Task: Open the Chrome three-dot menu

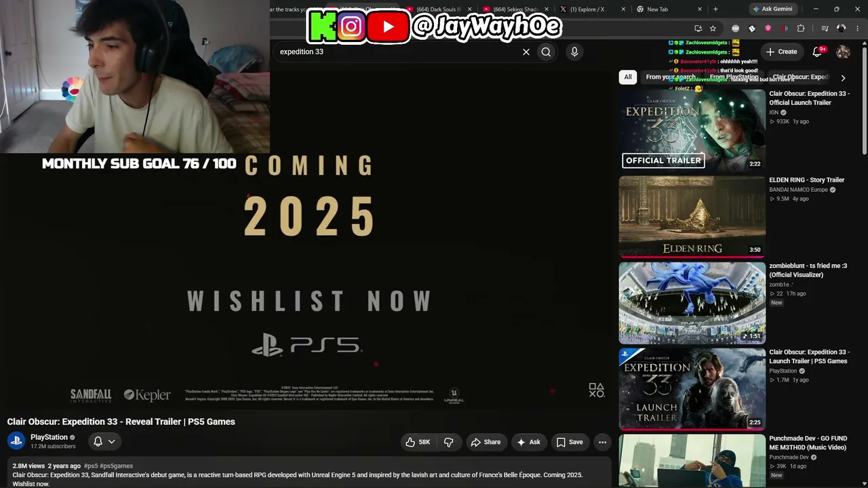Action: [x=857, y=28]
